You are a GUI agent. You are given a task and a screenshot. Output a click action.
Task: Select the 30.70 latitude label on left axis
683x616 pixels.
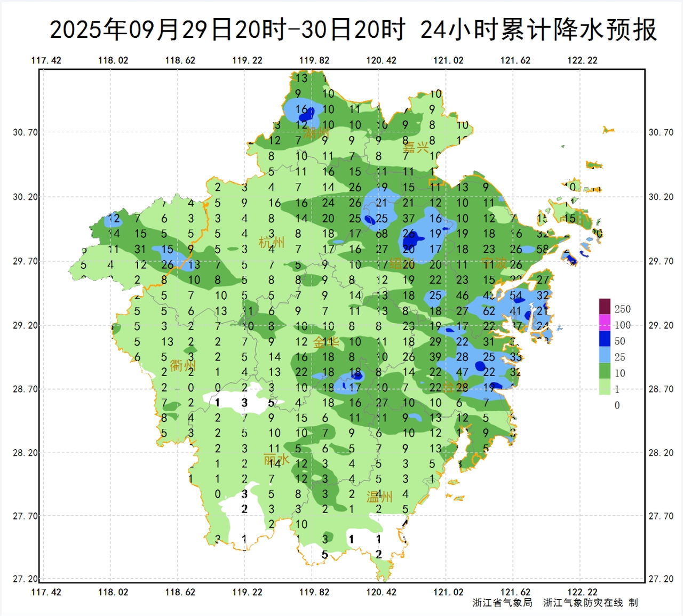tap(25, 132)
